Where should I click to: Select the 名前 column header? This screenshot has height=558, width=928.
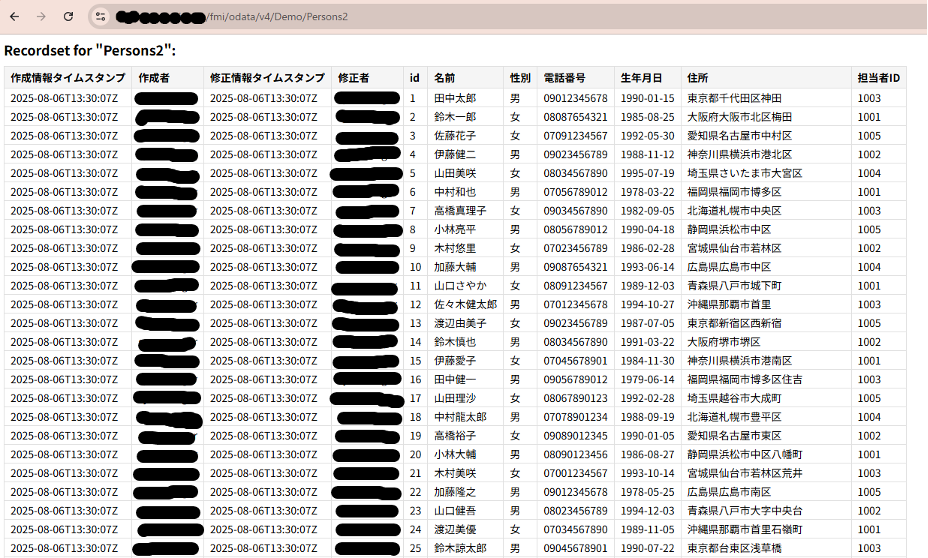coord(444,78)
